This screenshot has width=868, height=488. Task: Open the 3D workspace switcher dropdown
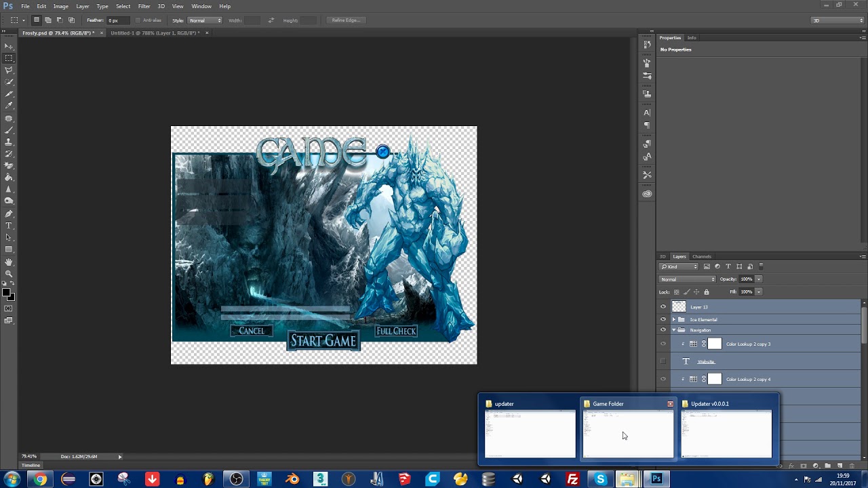pyautogui.click(x=837, y=20)
